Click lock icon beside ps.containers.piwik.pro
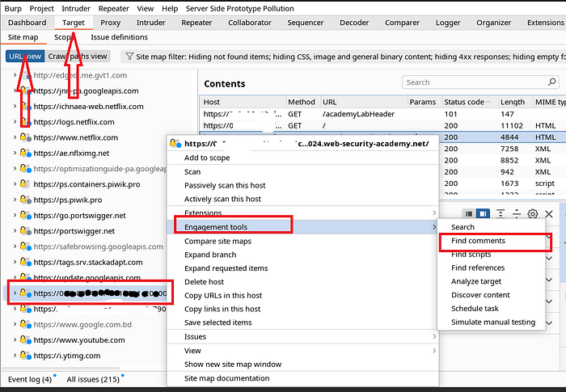Screen dimensions: 566x392 click(23, 183)
